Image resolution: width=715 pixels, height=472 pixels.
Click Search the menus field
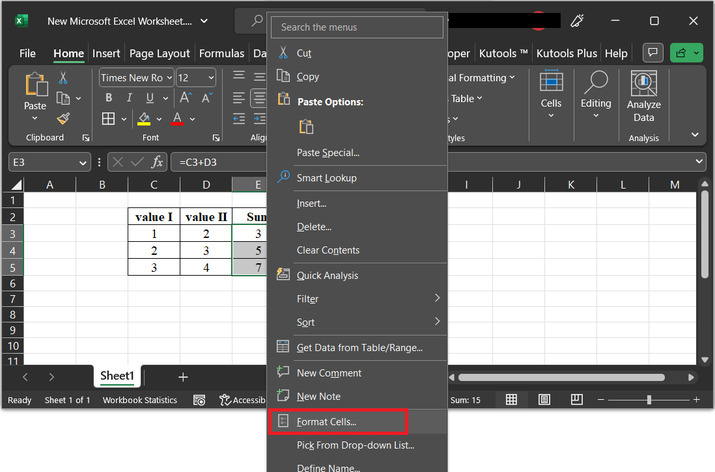[x=357, y=27]
